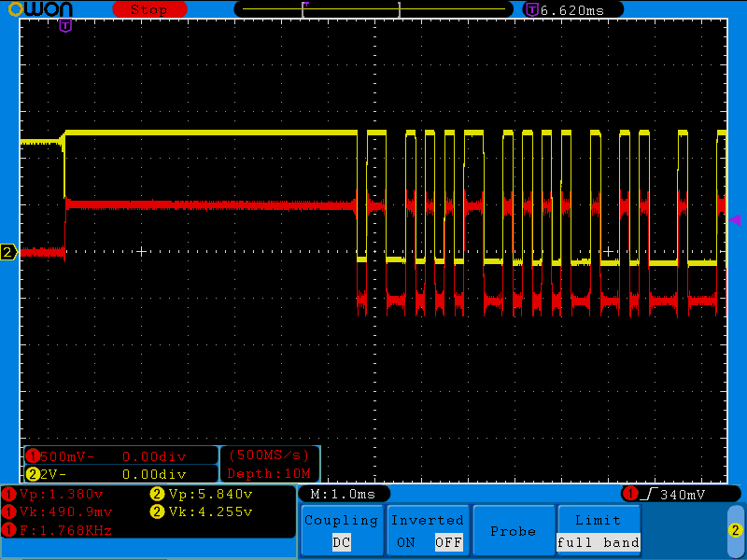Click the waveform memory position bar at top

pyautogui.click(x=373, y=9)
